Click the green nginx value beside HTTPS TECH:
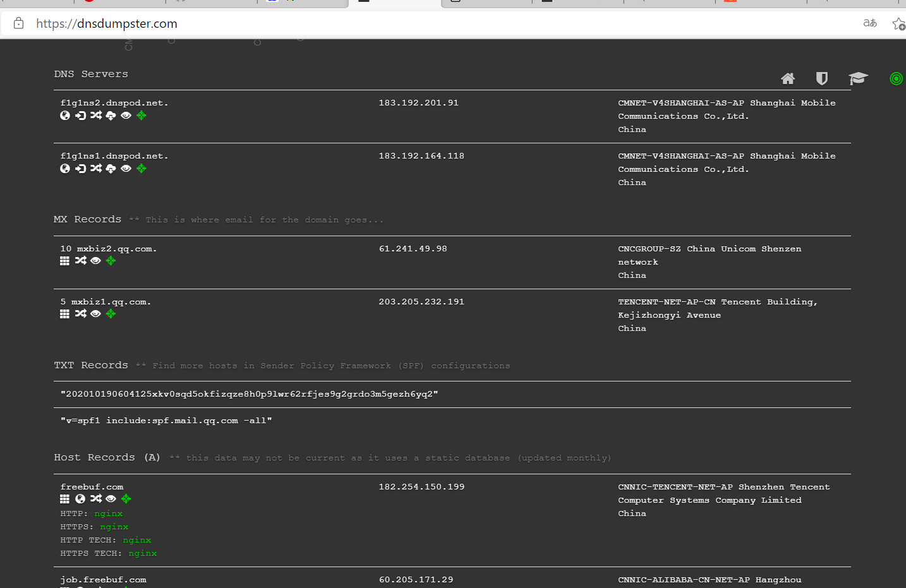 143,553
